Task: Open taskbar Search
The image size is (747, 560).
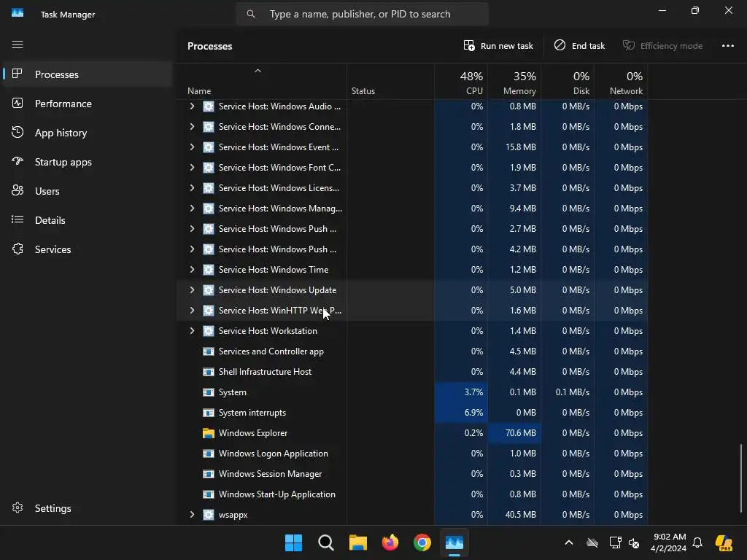Action: tap(326, 542)
